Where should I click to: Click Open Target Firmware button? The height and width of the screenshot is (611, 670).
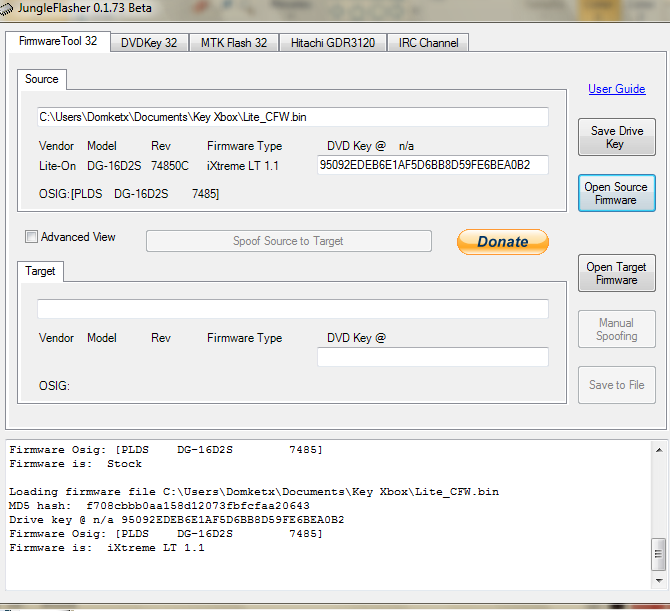617,273
